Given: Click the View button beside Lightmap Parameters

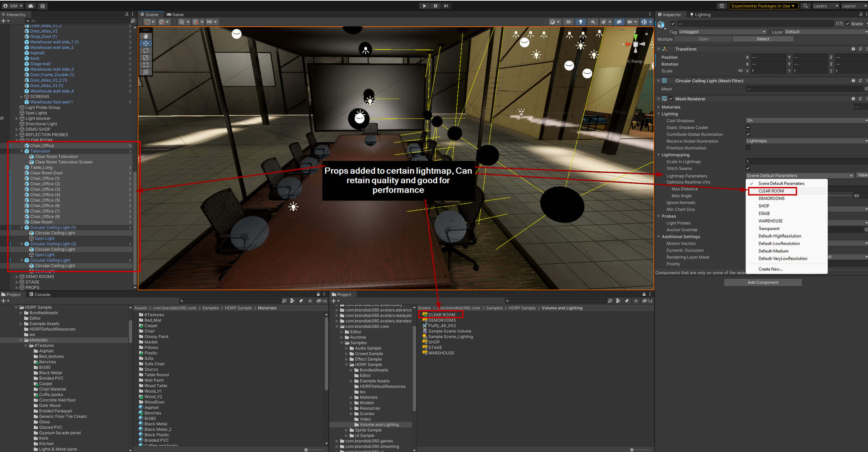Looking at the screenshot, I should click(x=862, y=175).
